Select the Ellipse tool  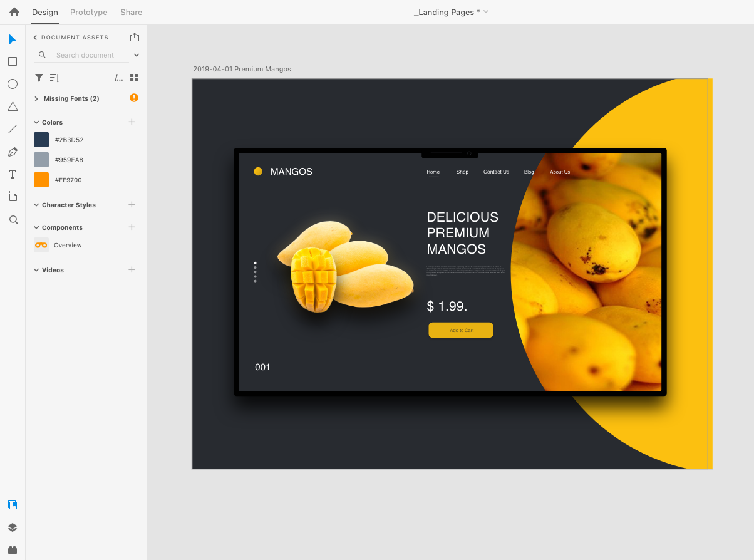point(12,83)
